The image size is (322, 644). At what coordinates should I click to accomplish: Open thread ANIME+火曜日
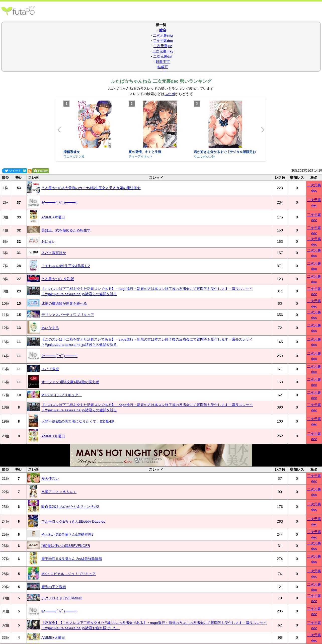[53, 637]
